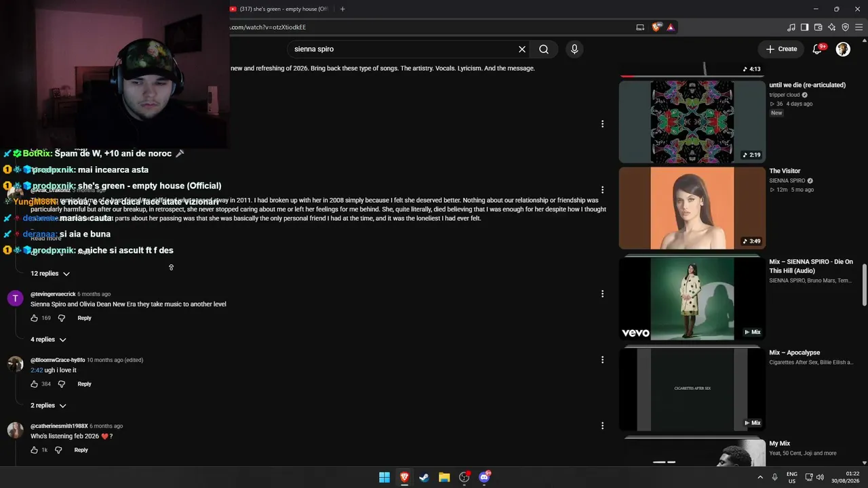The height and width of the screenshot is (488, 868).
Task: Open 'The Visitor' video title
Action: coord(785,171)
